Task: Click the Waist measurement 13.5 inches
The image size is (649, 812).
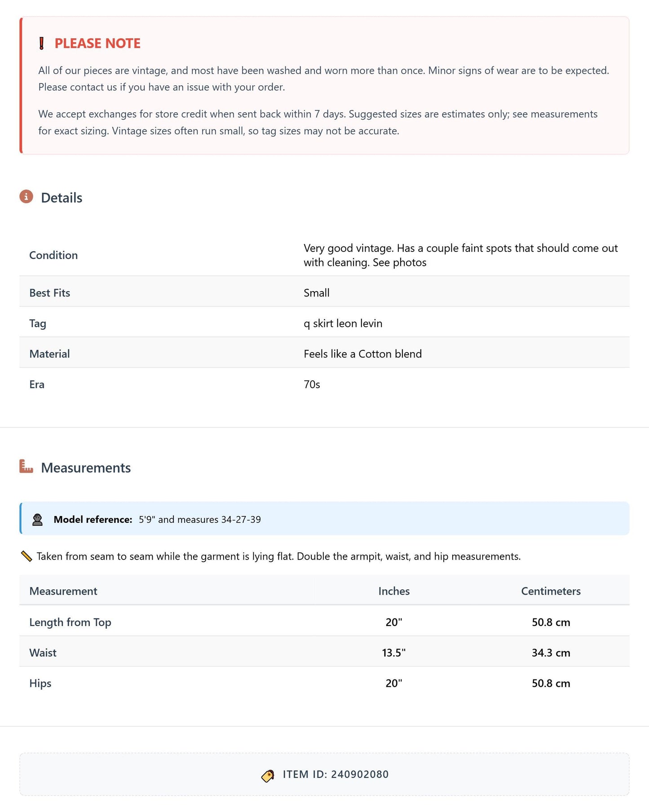Action: 394,653
